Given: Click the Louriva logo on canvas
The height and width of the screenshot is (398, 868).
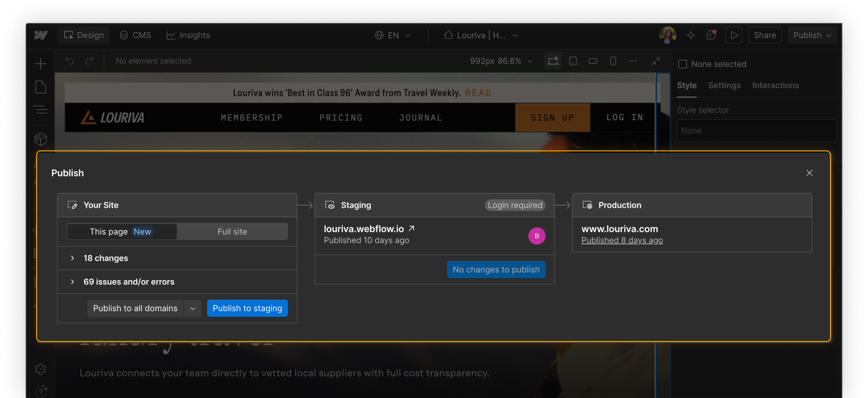Looking at the screenshot, I should (x=113, y=117).
